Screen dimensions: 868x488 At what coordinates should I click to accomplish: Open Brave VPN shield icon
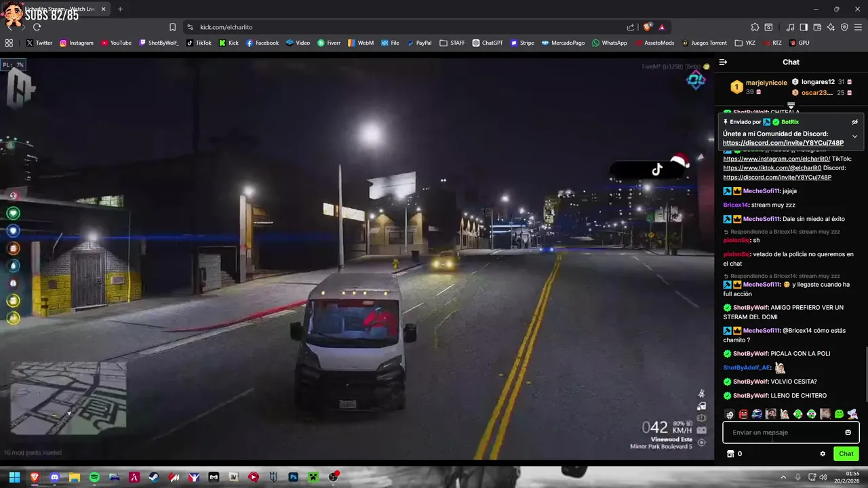844,27
